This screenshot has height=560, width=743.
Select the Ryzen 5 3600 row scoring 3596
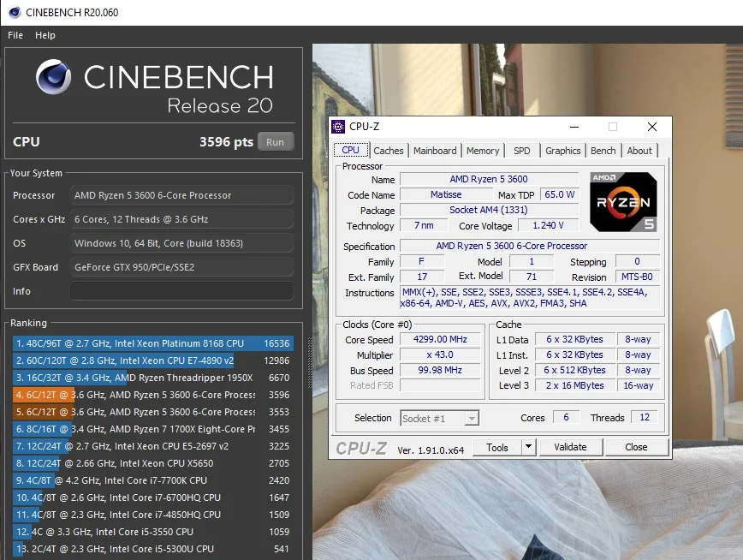[x=153, y=395]
